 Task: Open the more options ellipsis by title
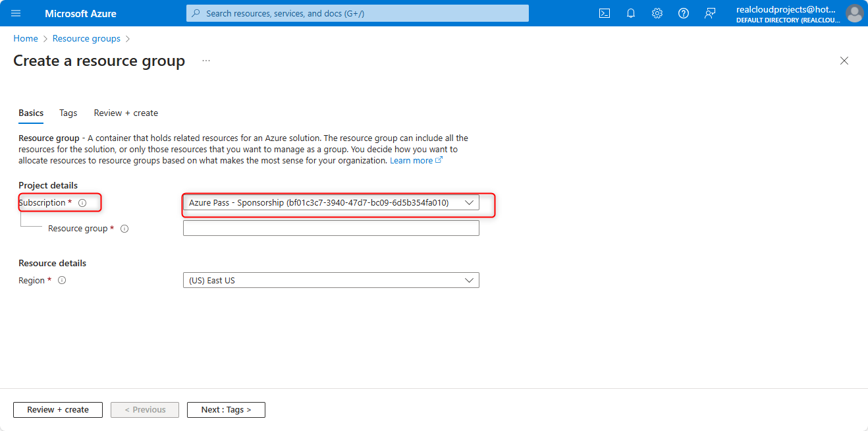click(206, 61)
